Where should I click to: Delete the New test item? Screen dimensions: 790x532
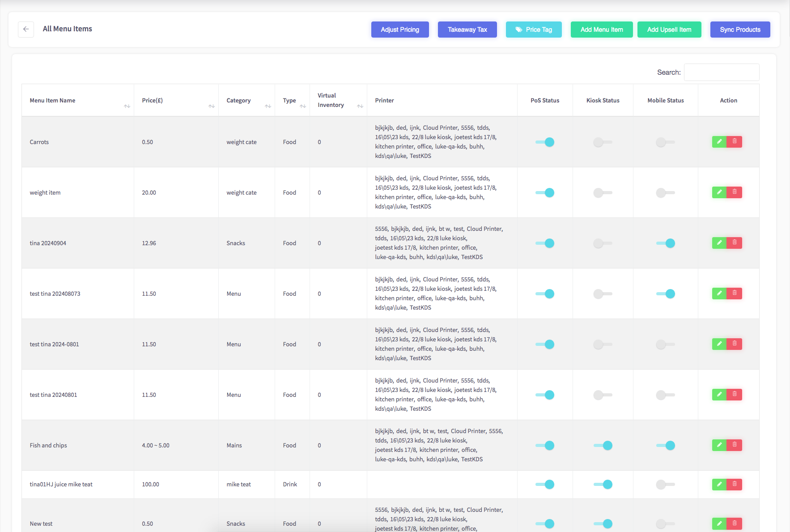click(735, 523)
